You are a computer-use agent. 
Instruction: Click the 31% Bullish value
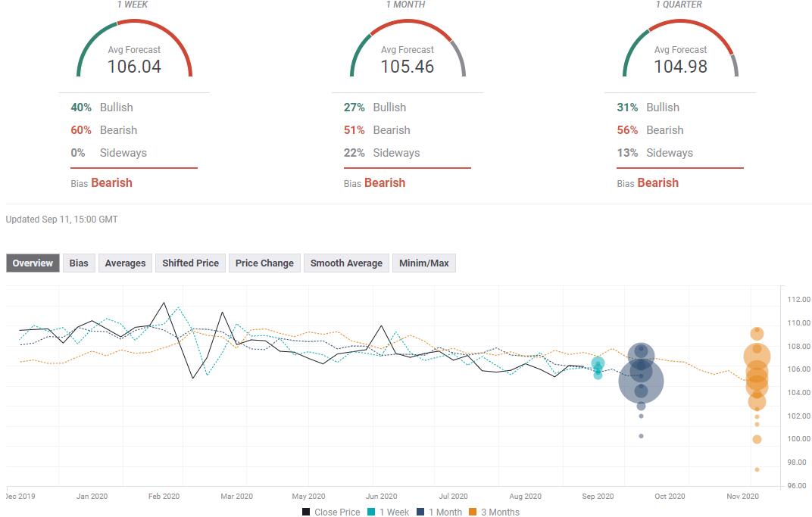tap(627, 107)
